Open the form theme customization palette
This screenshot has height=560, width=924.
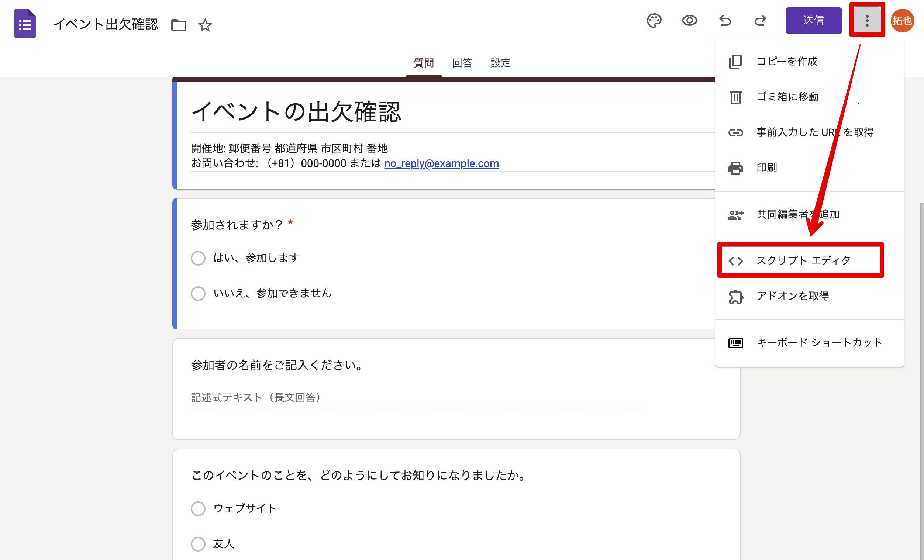[654, 21]
